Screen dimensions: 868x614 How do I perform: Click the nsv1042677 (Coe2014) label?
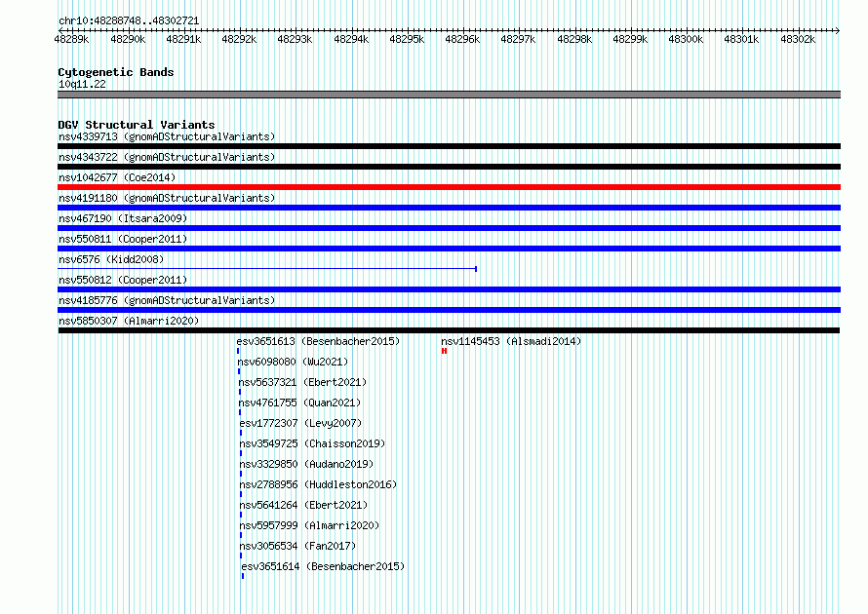point(117,177)
